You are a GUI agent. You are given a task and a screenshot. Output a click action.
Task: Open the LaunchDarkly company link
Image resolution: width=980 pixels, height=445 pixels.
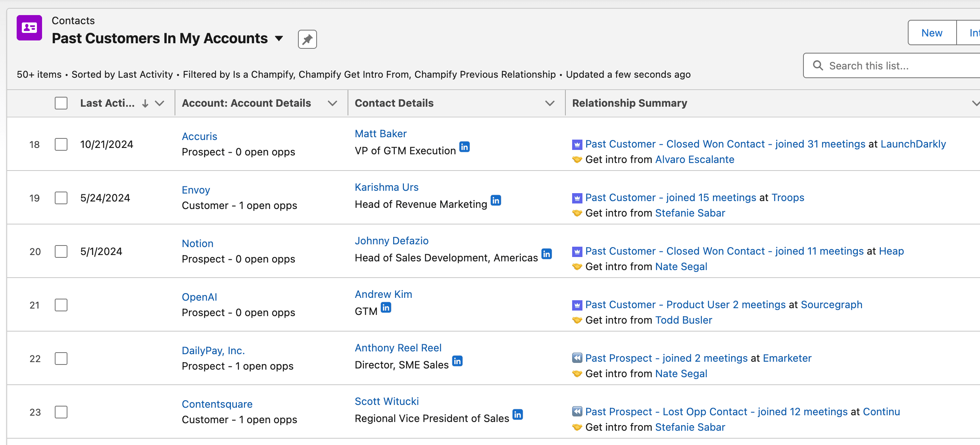click(x=913, y=144)
